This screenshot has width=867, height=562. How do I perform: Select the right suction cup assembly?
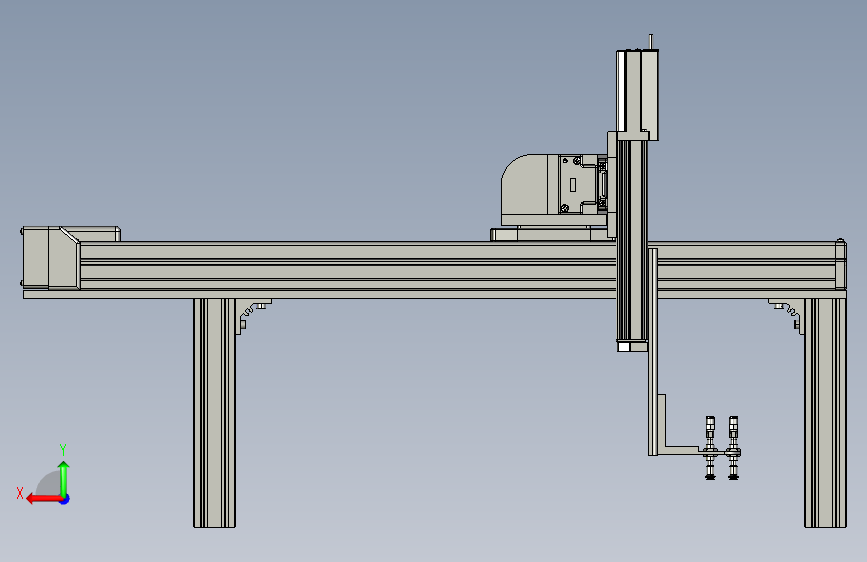(x=733, y=448)
